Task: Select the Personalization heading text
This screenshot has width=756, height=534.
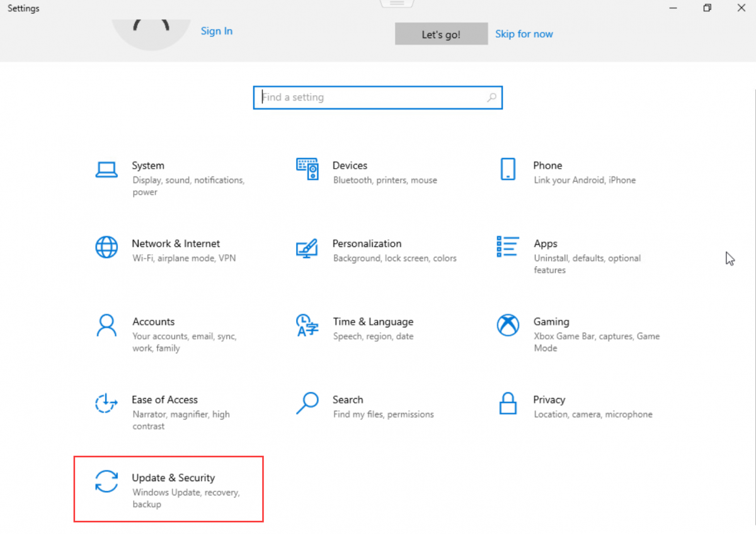Action: (367, 244)
